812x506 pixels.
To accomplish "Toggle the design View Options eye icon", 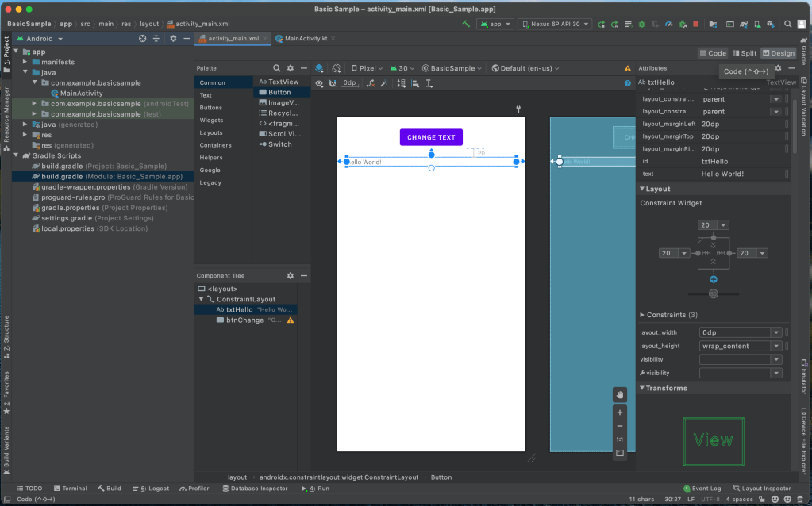I will coord(319,83).
